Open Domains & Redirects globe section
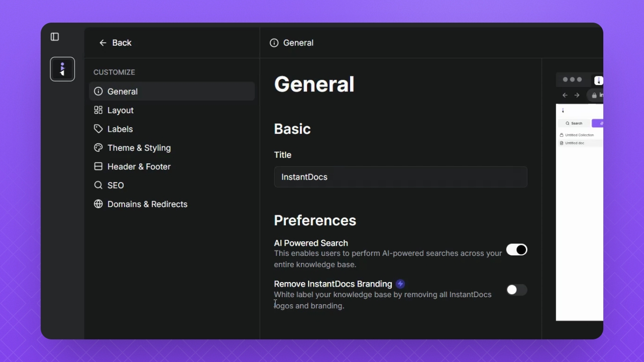This screenshot has width=644, height=362. tap(172, 204)
